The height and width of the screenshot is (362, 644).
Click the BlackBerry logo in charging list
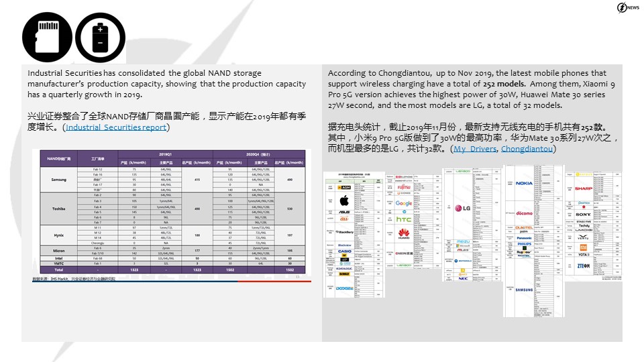point(345,233)
